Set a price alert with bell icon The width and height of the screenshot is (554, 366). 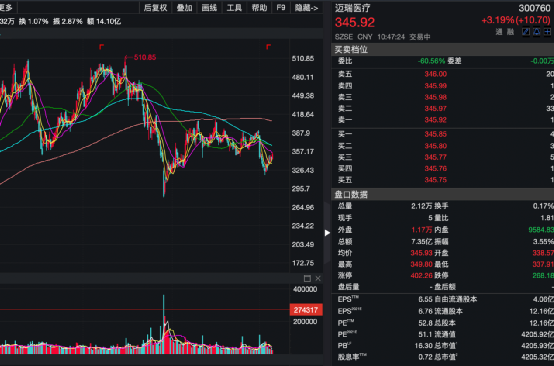click(537, 32)
